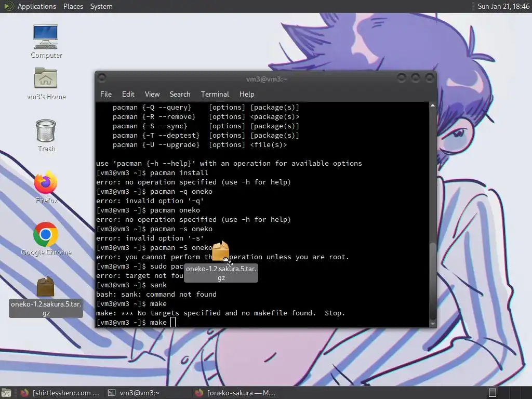The height and width of the screenshot is (399, 532).
Task: Click the 'pacman {-Q --query}' usage line
Action: [206, 107]
